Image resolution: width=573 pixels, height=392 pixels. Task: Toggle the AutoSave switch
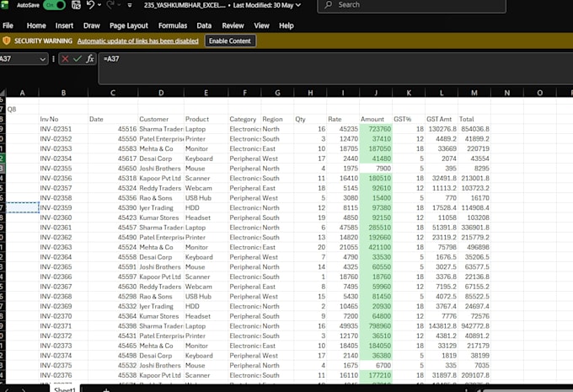(x=54, y=5)
